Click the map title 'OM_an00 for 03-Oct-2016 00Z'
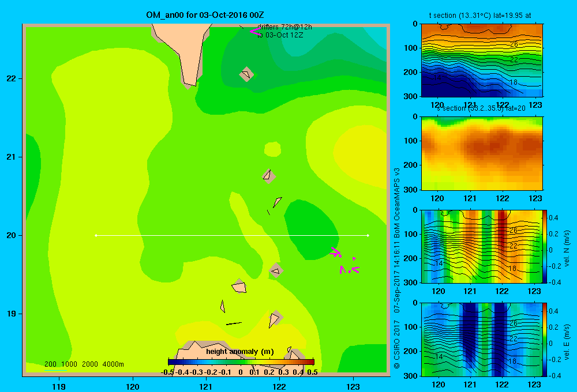577x392 pixels. 205,15
